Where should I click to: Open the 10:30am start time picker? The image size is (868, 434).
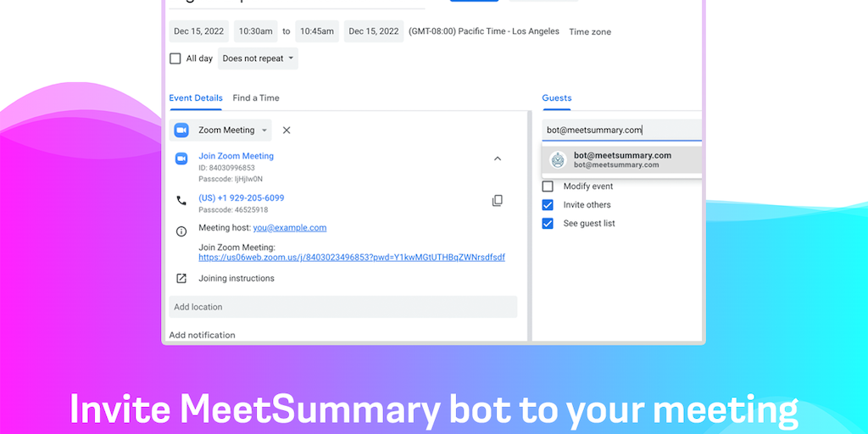pyautogui.click(x=255, y=31)
